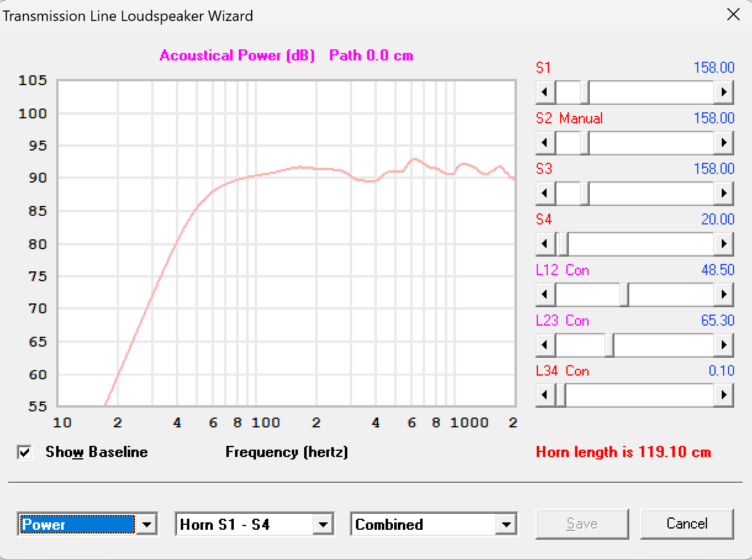Increase S1 with the right scroll arrow
The width and height of the screenshot is (752, 560).
click(724, 93)
